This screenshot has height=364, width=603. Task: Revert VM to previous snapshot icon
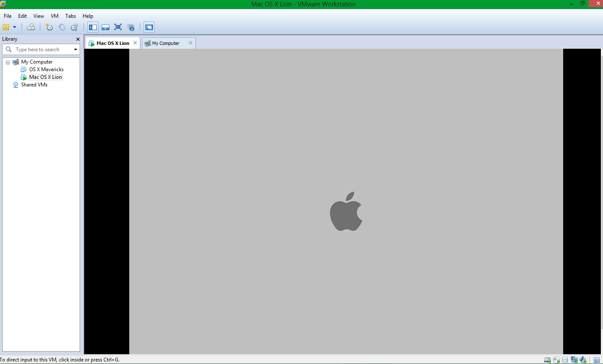(62, 27)
